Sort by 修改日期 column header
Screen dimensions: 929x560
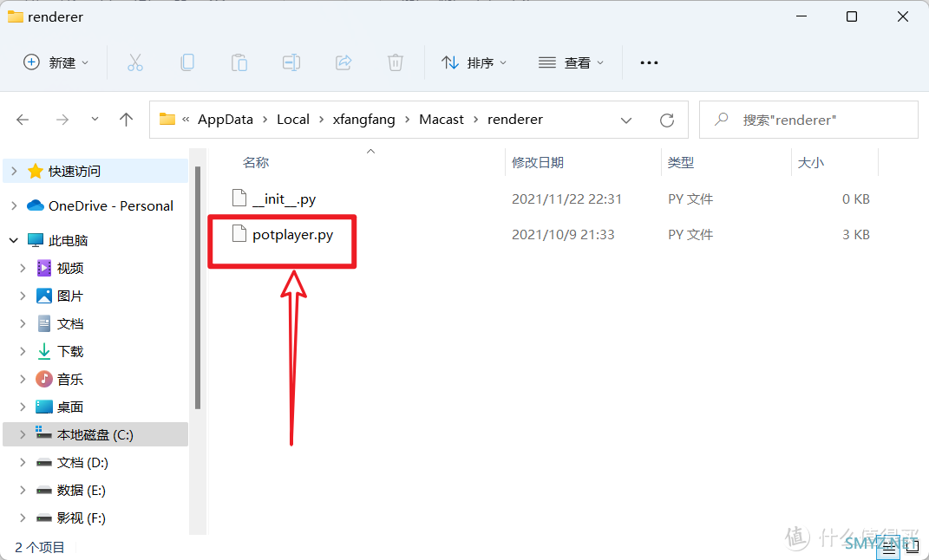[538, 162]
